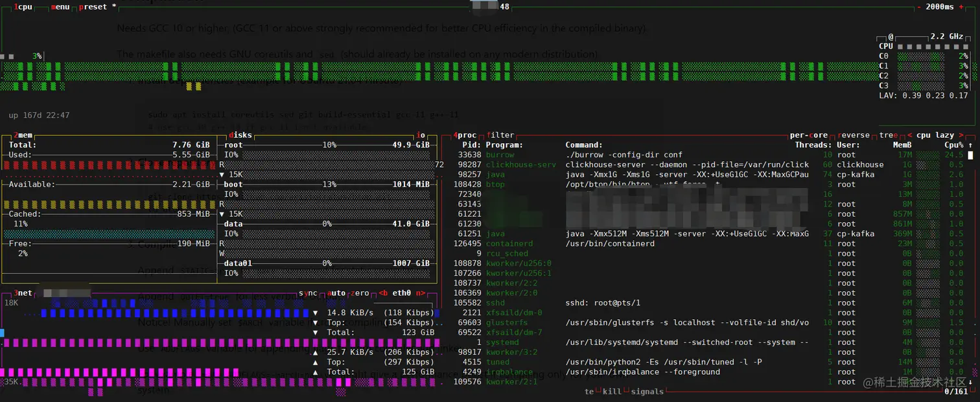980x402 pixels.
Task: Select the btop process row
Action: tap(710, 184)
